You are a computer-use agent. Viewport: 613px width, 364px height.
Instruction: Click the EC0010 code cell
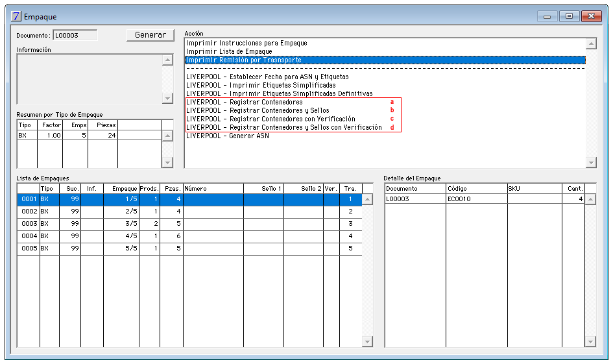coord(477,199)
